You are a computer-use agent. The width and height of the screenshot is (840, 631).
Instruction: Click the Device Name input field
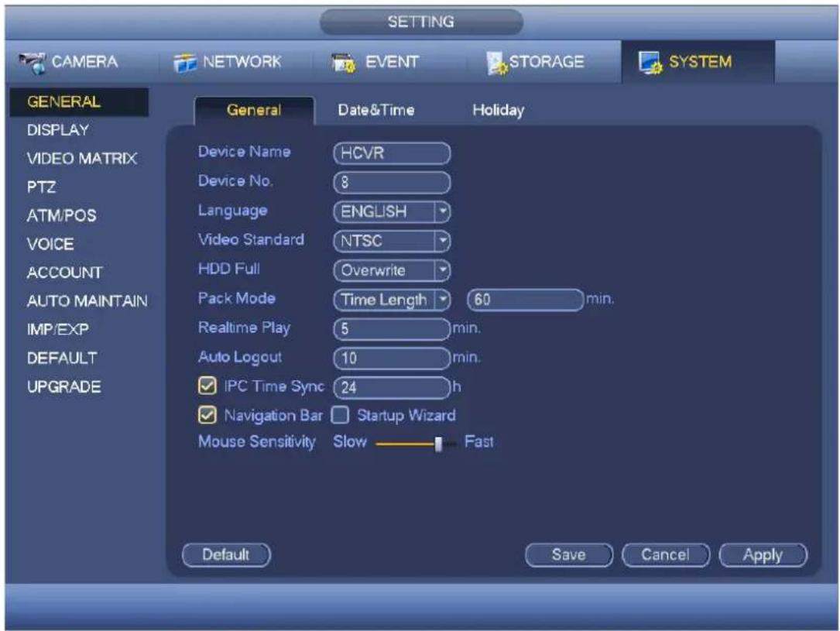point(392,153)
